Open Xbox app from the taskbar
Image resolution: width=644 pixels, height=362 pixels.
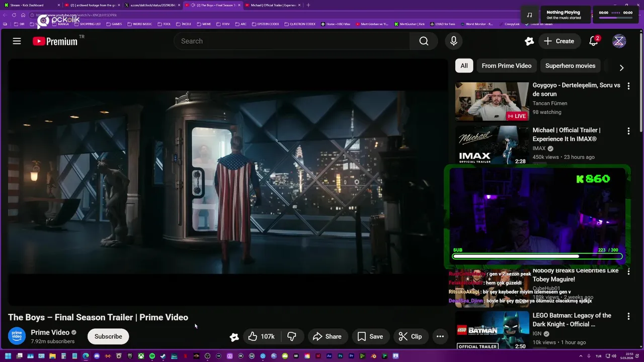[x=141, y=356]
